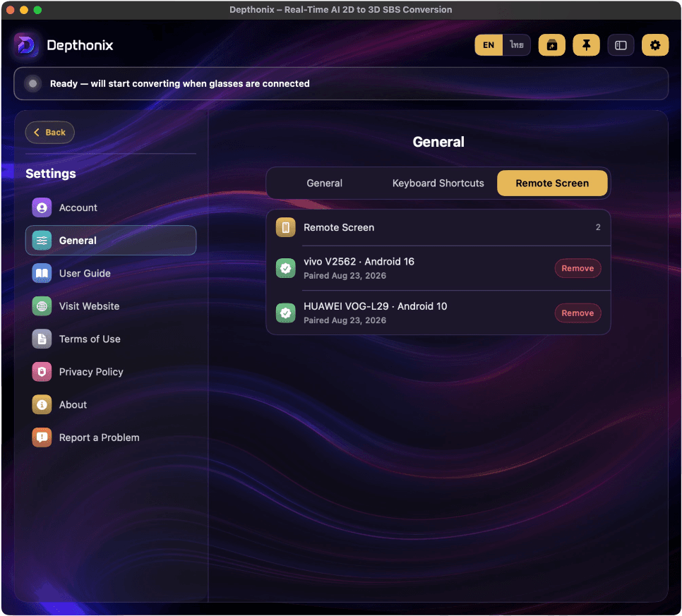Screen dimensions: 682x616
Task: Remove the vivo V2562 device
Action: click(578, 268)
